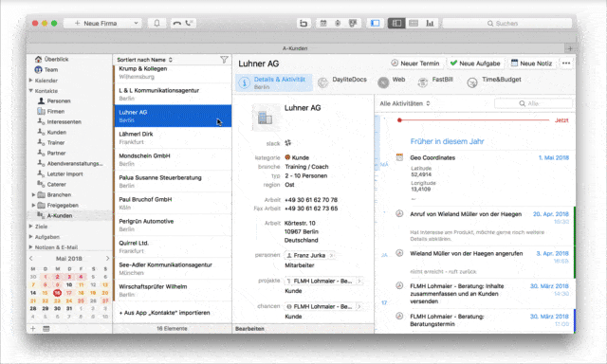
Task: Expand the Freigegeben folder
Action: [x=33, y=205]
